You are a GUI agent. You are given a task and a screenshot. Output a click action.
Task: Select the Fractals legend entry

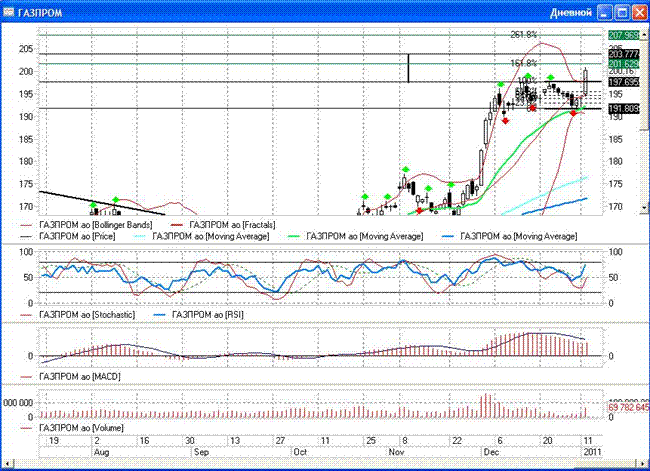pyautogui.click(x=223, y=225)
